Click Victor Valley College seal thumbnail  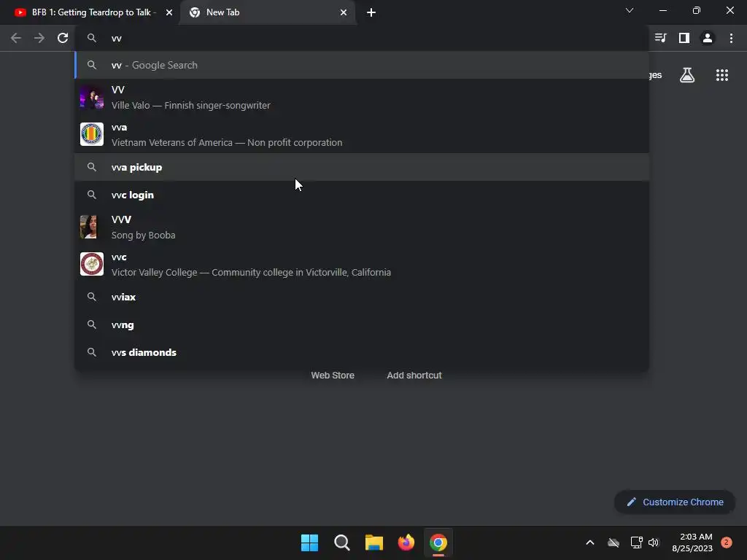[x=91, y=264]
